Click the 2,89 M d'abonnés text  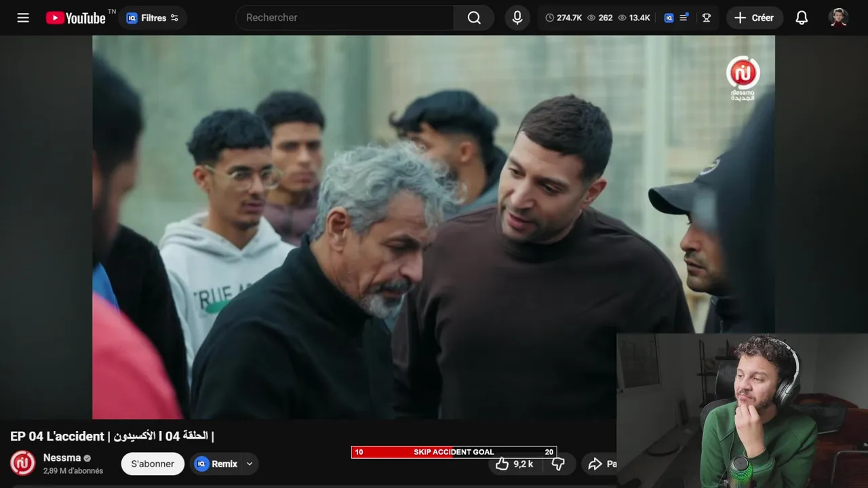73,471
